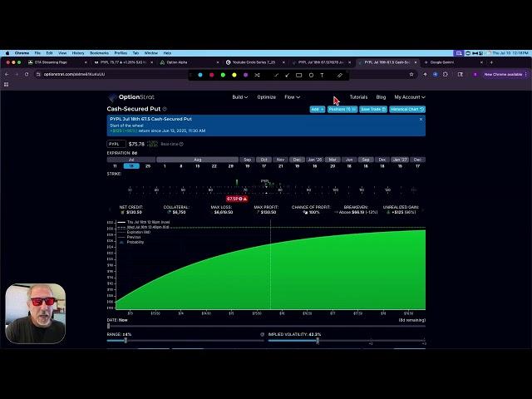Click the Save Trade button

click(373, 109)
